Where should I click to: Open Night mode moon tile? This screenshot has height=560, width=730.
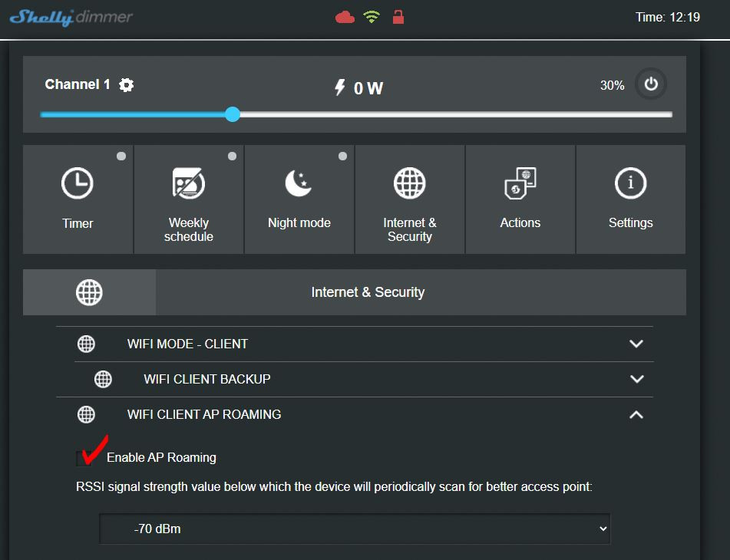[299, 199]
